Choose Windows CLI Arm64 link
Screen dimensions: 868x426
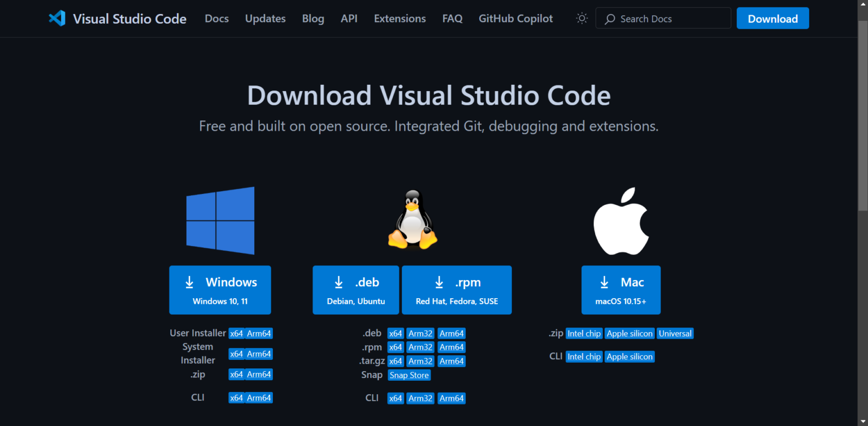259,398
